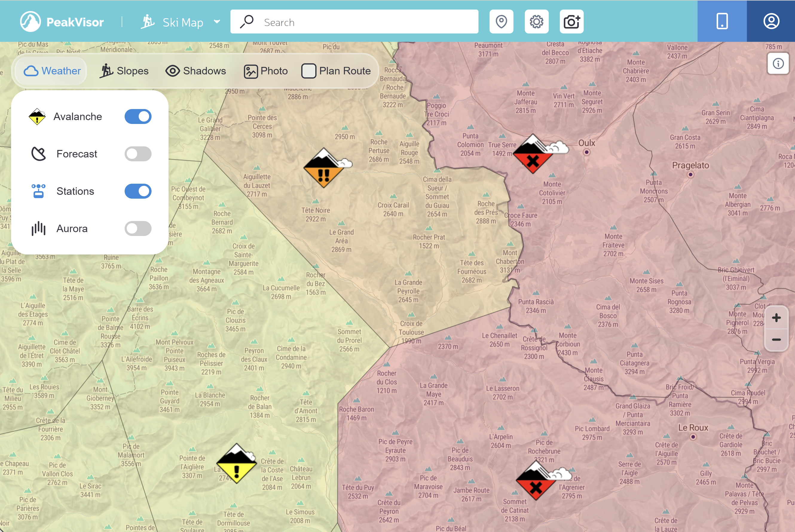Click the location pin icon

[501, 22]
